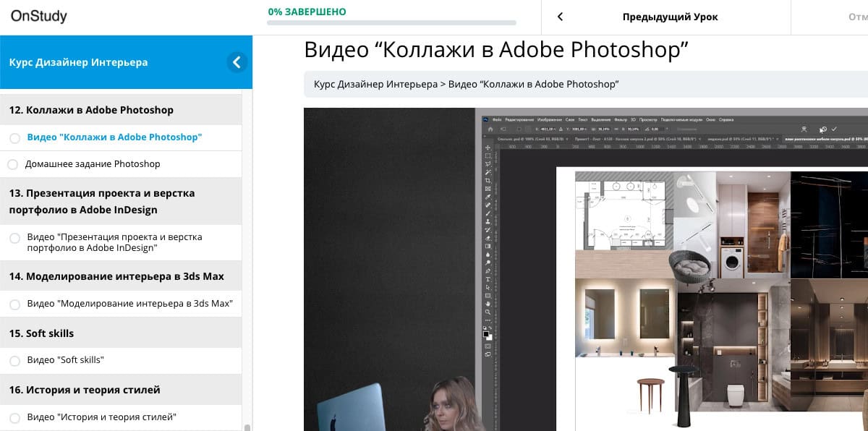Mark 'Домашнее задание Photoshop' lesson circle
Image resolution: width=868 pixels, height=431 pixels.
click(x=12, y=165)
